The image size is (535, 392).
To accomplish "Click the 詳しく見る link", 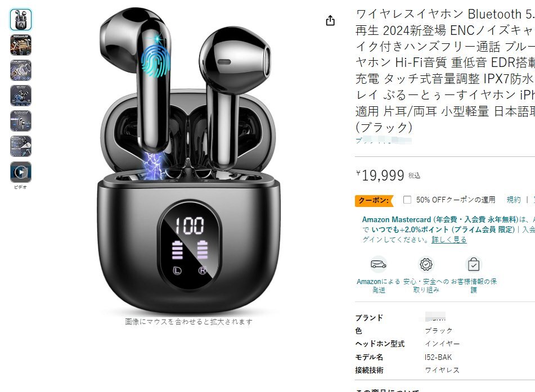I will 449,240.
